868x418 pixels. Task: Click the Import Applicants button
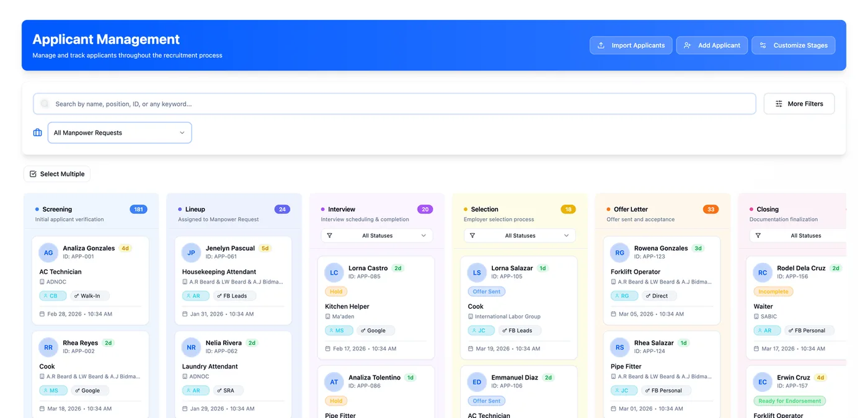pos(631,45)
